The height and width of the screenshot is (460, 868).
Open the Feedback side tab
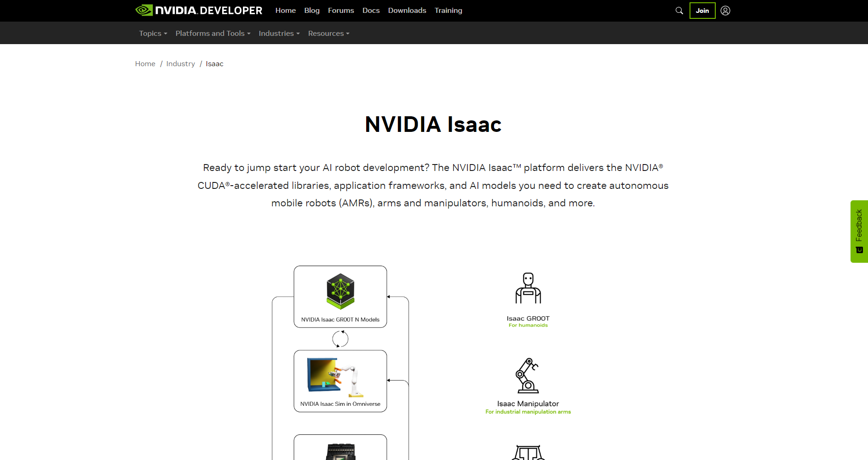click(x=859, y=231)
